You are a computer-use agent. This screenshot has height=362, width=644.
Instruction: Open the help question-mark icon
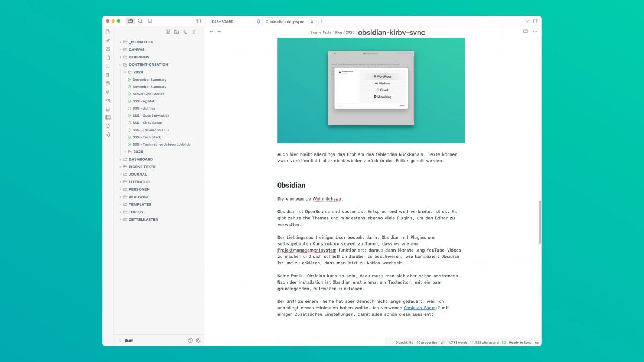click(190, 341)
